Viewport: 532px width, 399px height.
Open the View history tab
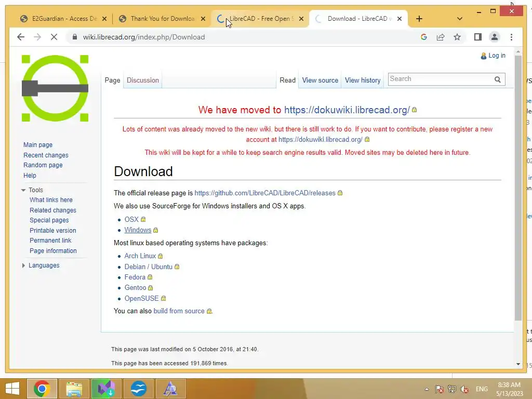362,81
